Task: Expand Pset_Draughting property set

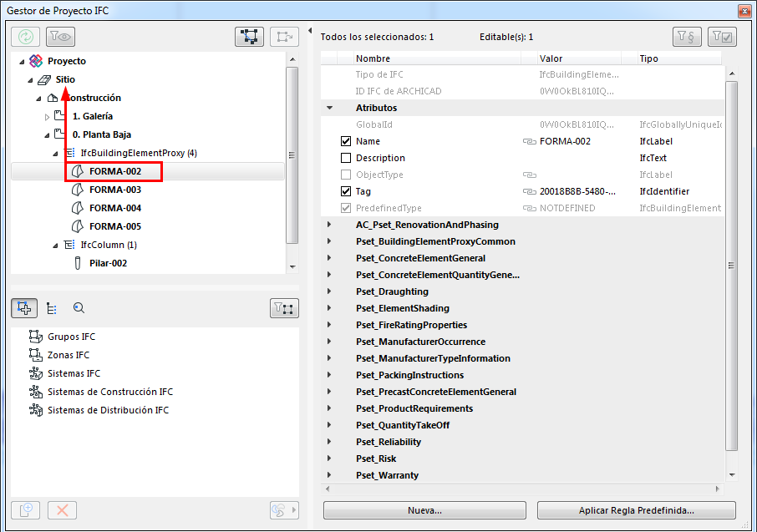Action: click(x=329, y=291)
